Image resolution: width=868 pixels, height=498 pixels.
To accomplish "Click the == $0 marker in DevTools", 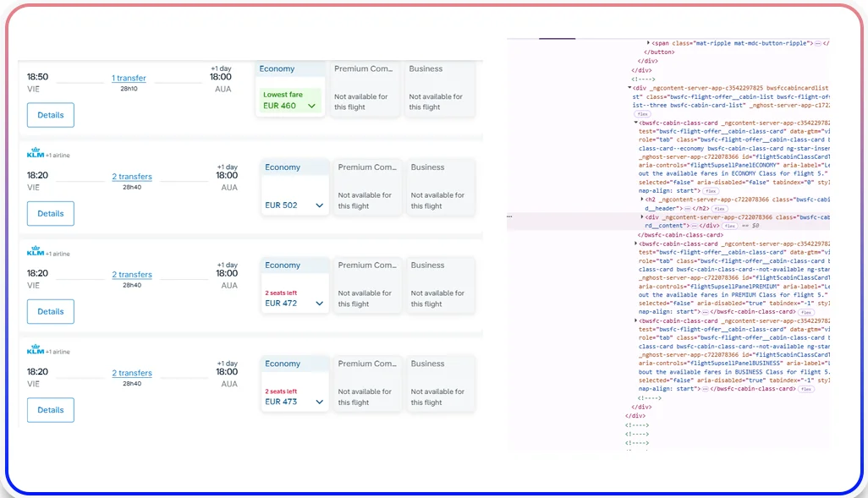I will [751, 226].
